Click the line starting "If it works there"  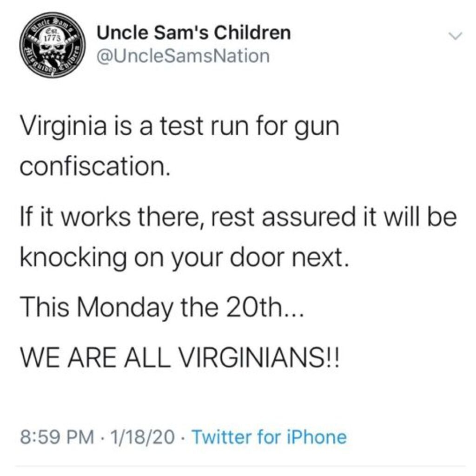point(238,218)
